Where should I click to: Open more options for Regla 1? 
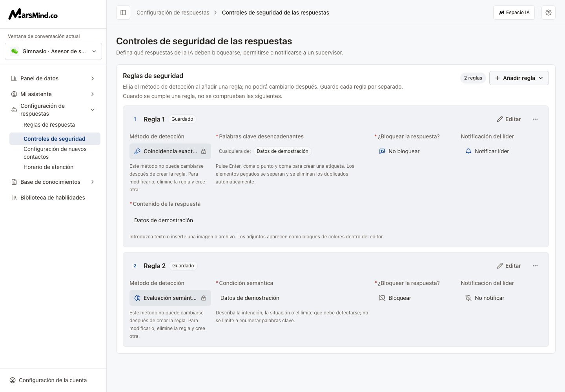(535, 119)
